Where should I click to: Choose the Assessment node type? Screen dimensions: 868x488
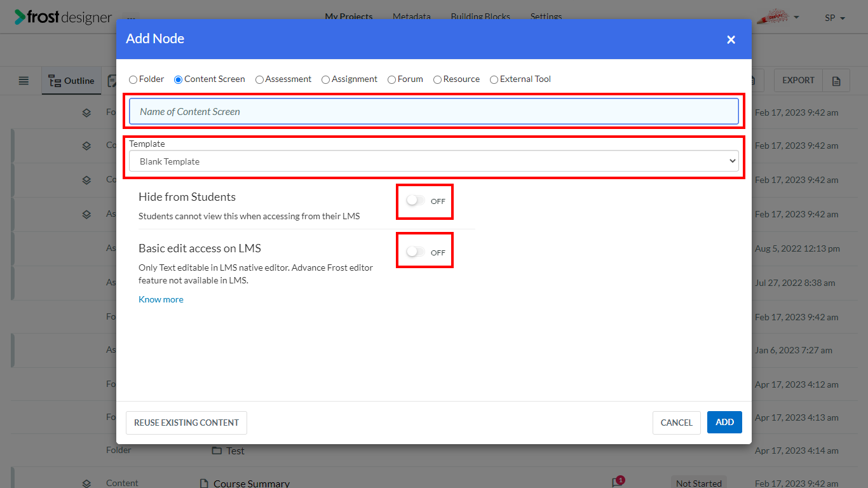click(x=259, y=79)
